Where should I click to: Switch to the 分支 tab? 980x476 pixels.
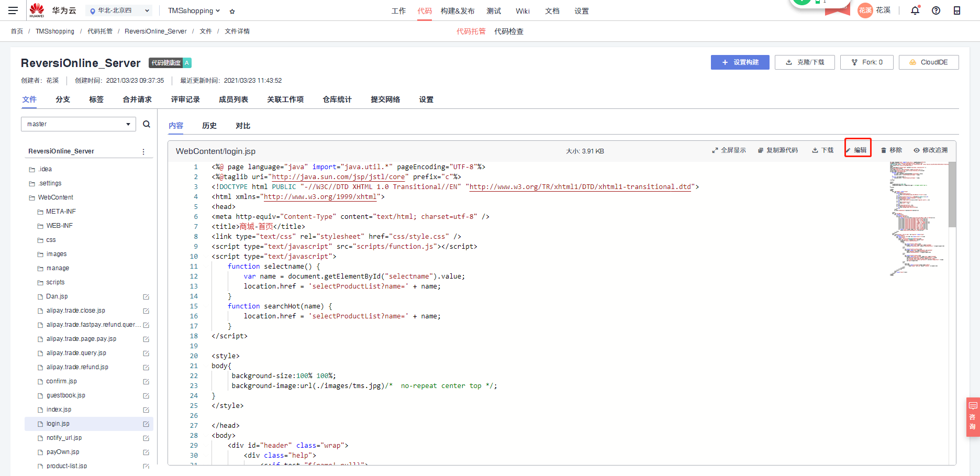coord(63,99)
